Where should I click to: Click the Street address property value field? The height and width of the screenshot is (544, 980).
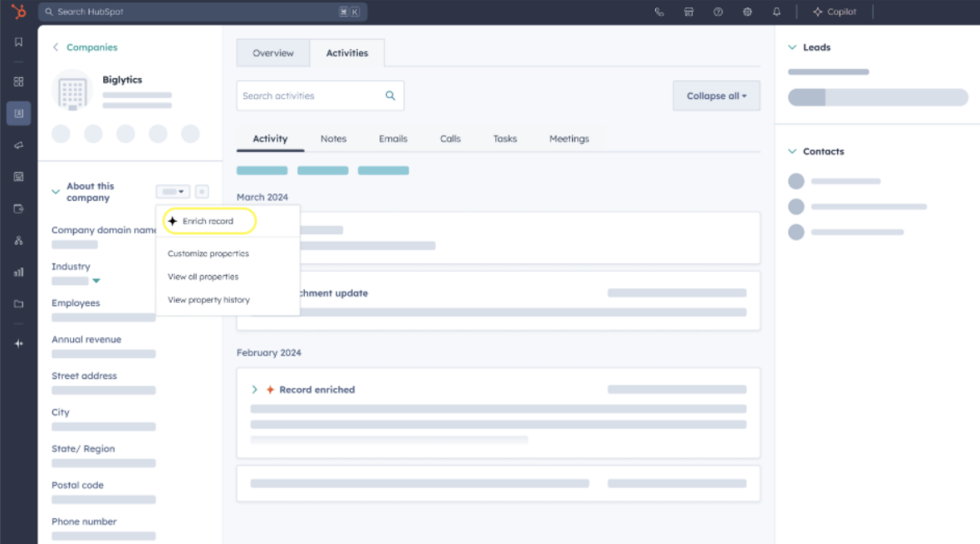coord(104,390)
